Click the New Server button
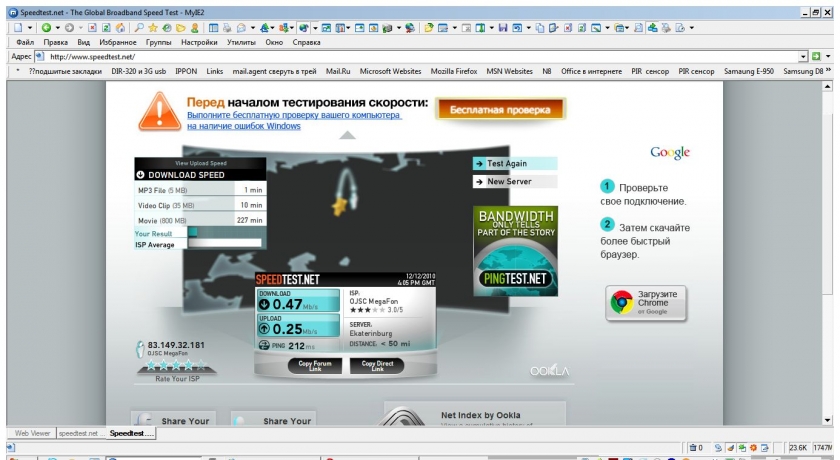The width and height of the screenshot is (840, 460). coord(515,182)
